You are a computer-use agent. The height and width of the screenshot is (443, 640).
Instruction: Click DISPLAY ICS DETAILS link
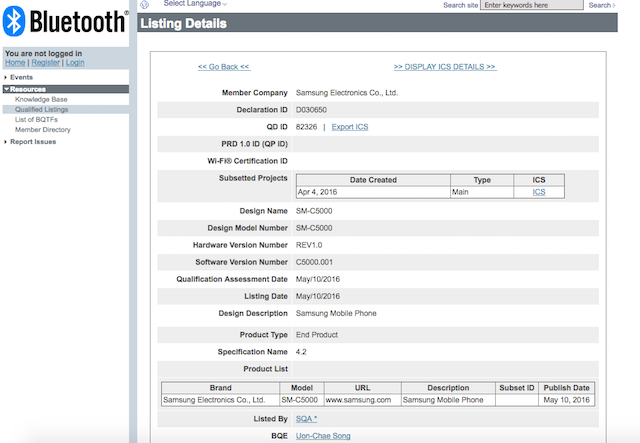(444, 67)
